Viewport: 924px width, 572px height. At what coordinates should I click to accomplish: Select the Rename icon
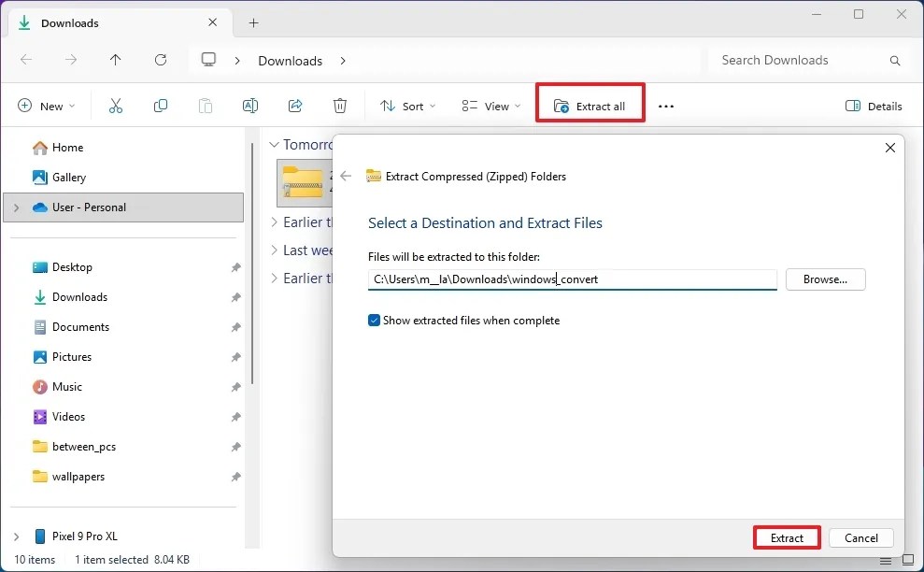click(250, 106)
